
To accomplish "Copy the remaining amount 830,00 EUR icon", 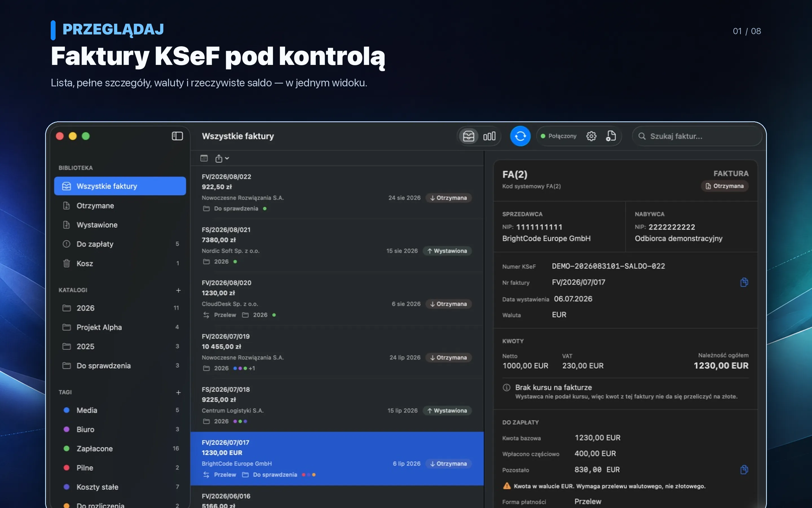I will click(x=744, y=470).
